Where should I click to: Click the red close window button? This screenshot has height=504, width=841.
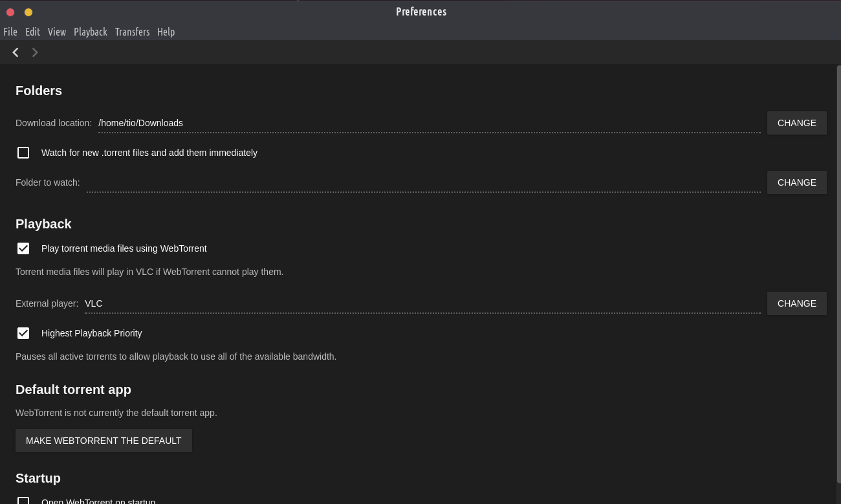coord(10,12)
